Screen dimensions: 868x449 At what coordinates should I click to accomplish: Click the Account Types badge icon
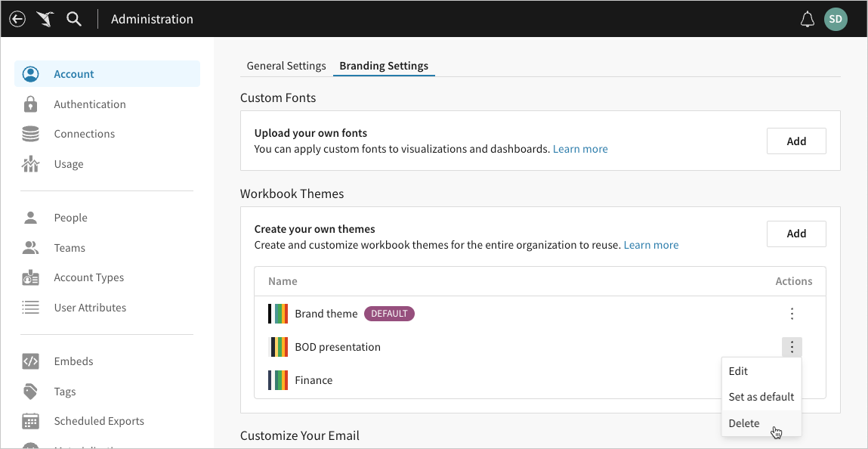(30, 277)
